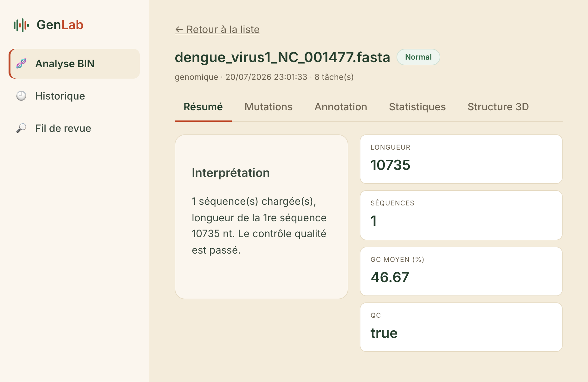The height and width of the screenshot is (382, 588).
Task: Switch to the Mutations tab
Action: pyautogui.click(x=268, y=107)
